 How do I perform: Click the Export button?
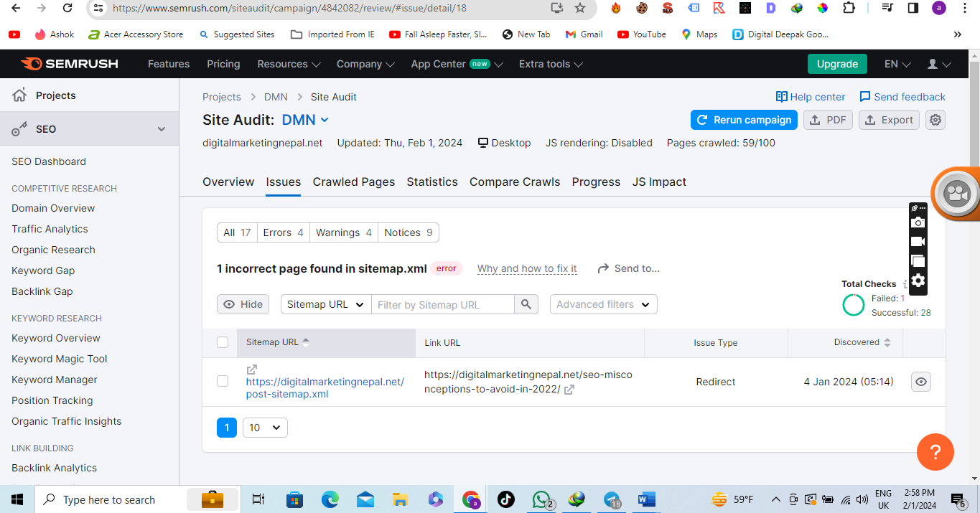tap(889, 120)
